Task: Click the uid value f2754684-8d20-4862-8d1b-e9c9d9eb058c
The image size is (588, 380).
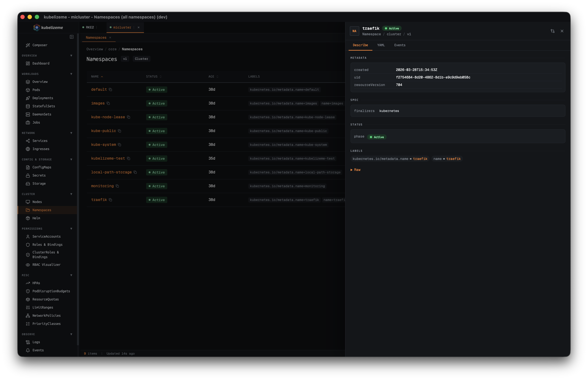Action: click(433, 77)
